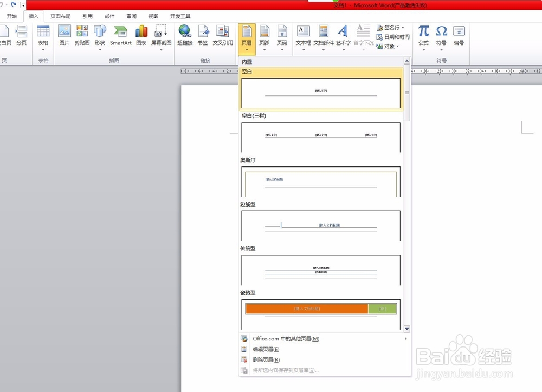Image resolution: width=542 pixels, height=392 pixels.
Task: Switch to the 引用 tab
Action: [x=87, y=16]
